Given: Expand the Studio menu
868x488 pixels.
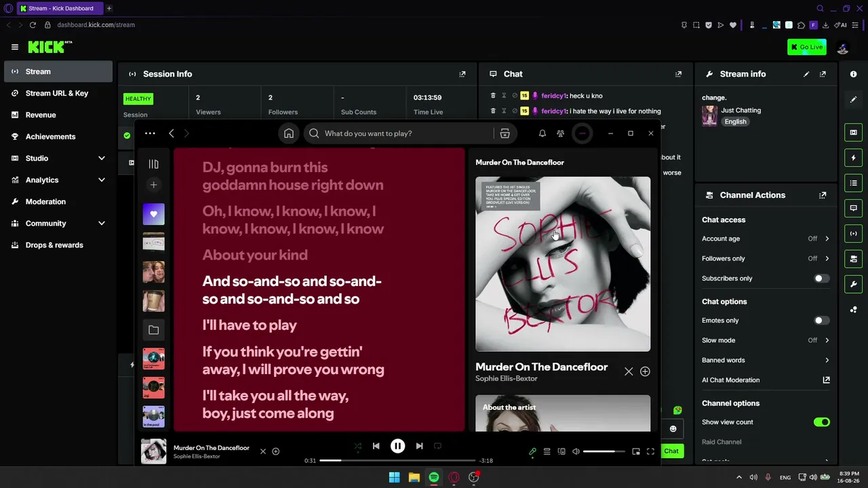Looking at the screenshot, I should tap(102, 158).
